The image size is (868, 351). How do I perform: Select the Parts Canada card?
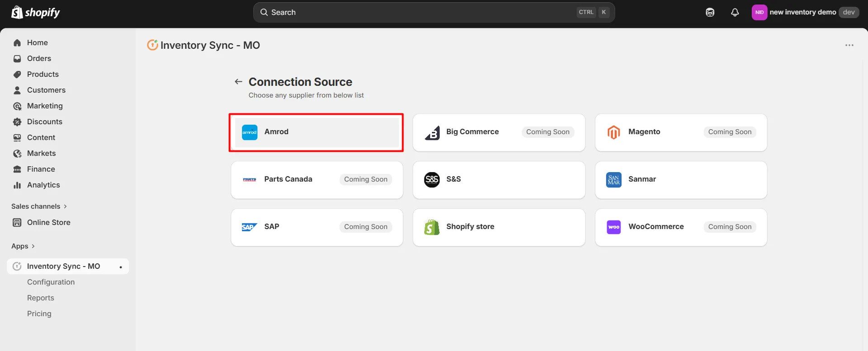click(x=317, y=180)
